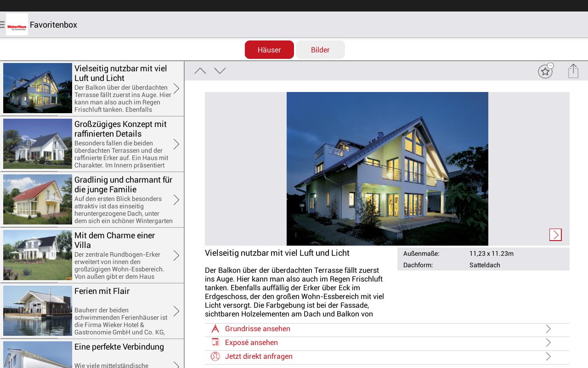588x368 pixels.
Task: Click the 'Bauherr der beiden schwimmenden' description
Action: tap(121, 321)
